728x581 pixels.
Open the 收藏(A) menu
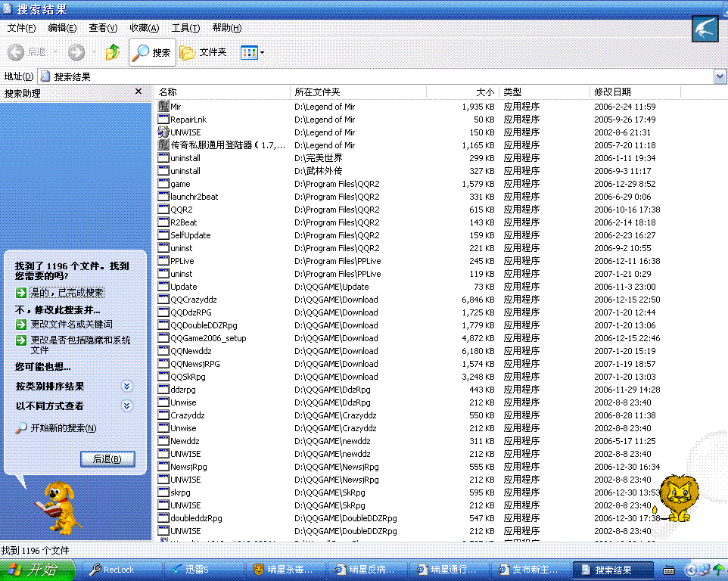click(x=145, y=28)
